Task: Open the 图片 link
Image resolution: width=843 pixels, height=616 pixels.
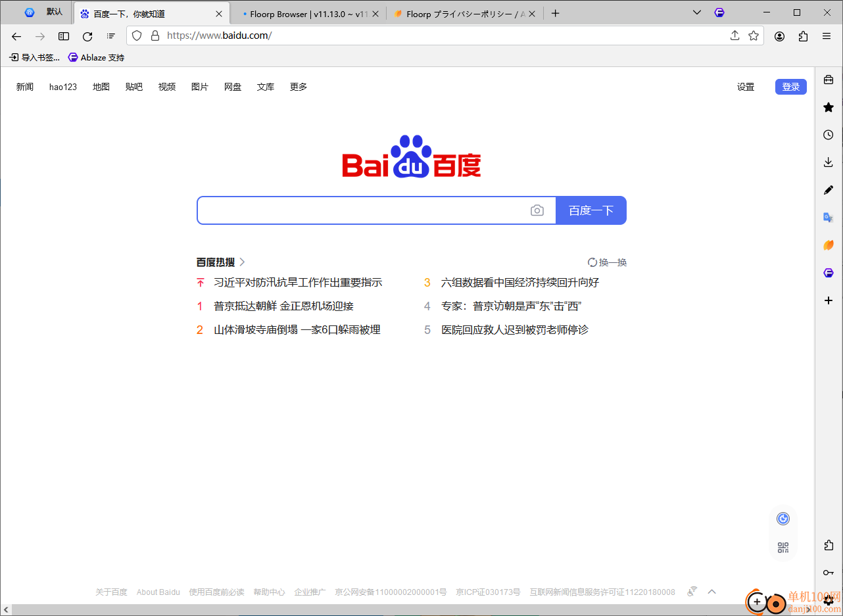Action: coord(200,87)
